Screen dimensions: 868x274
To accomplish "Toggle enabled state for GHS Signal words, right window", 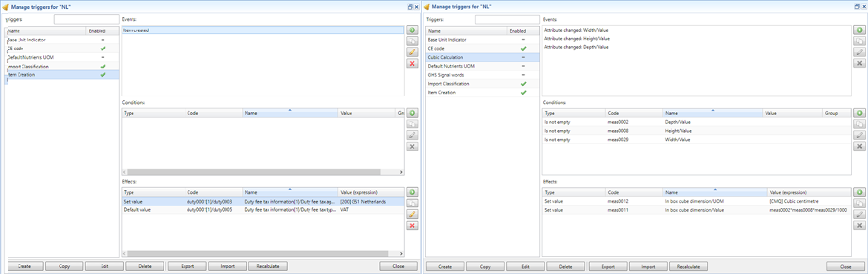I will 523,75.
